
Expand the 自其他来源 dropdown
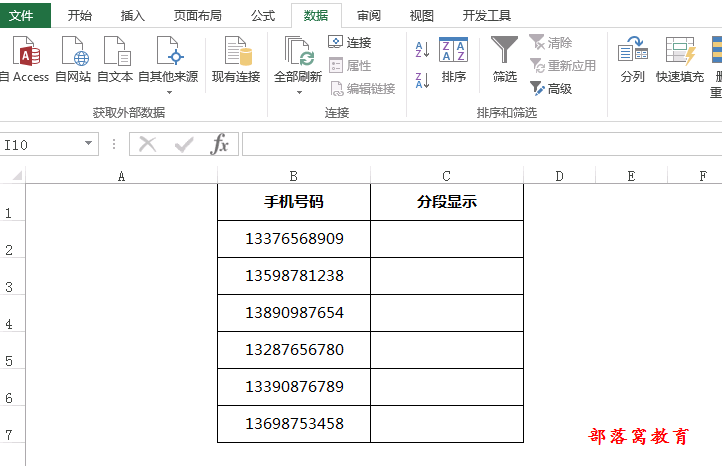pyautogui.click(x=168, y=92)
